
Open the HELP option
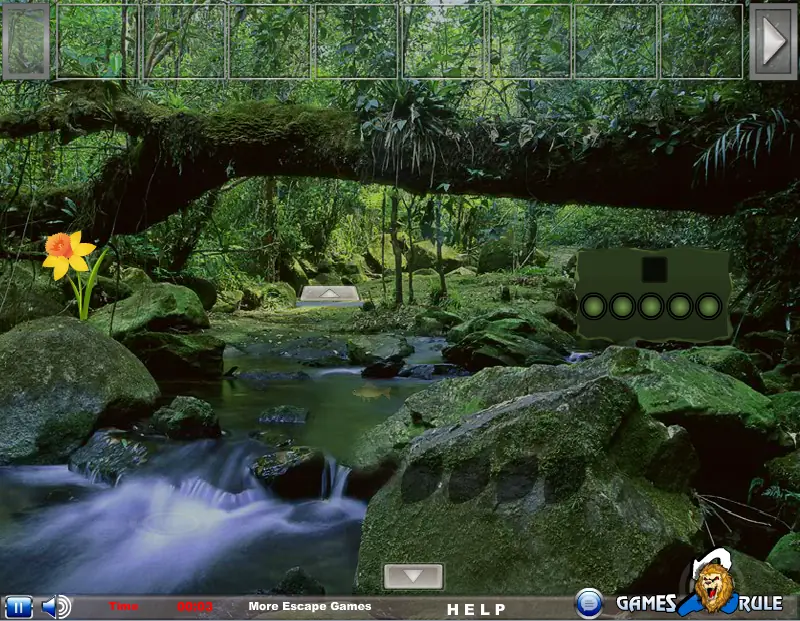click(x=477, y=609)
